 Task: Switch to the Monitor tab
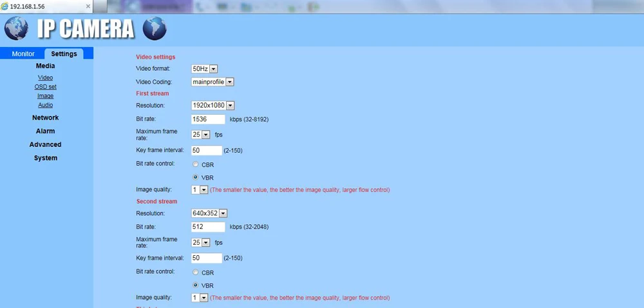coord(23,53)
